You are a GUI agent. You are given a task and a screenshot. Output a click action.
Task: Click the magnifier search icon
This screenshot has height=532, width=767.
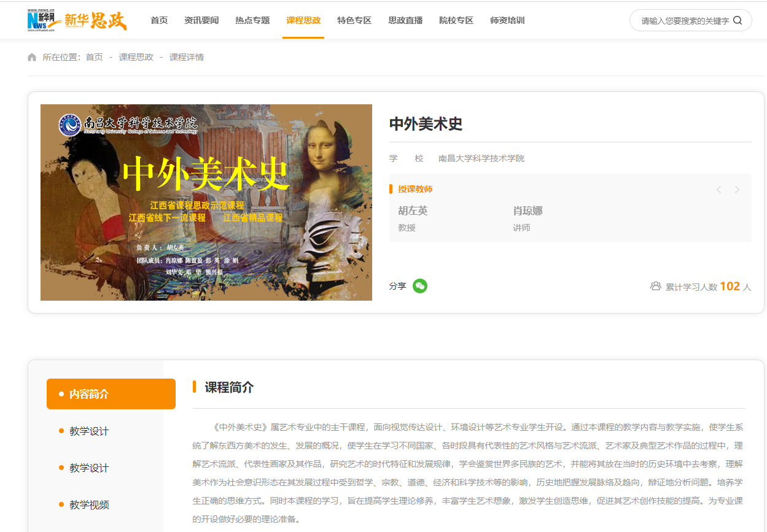point(738,20)
